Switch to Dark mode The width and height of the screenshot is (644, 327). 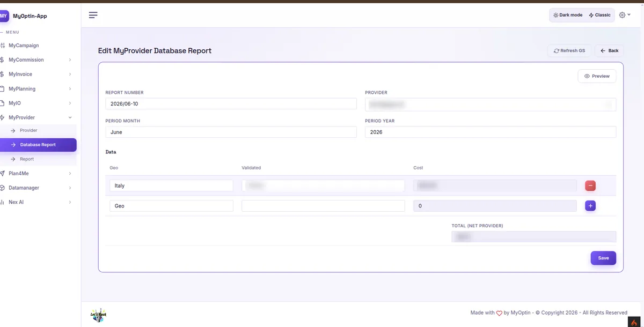click(568, 15)
